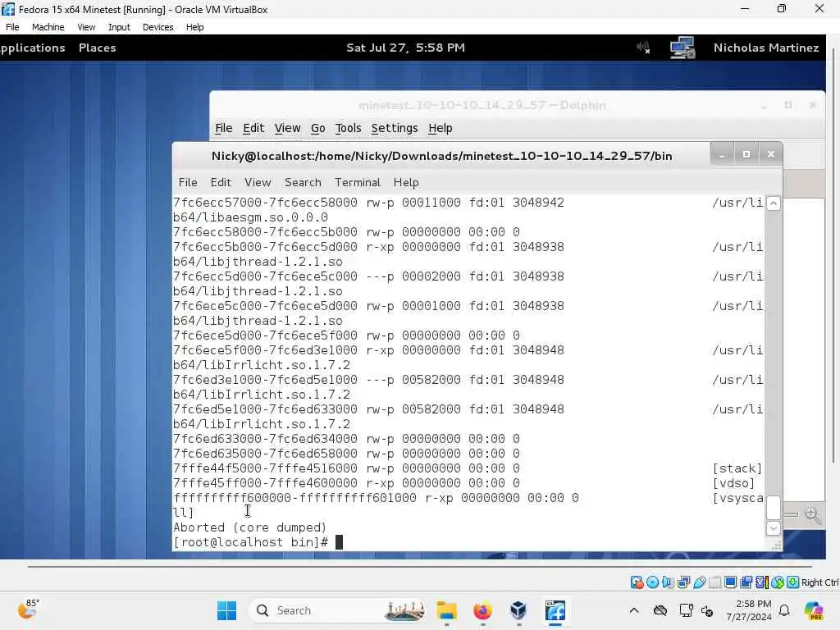Open the Dolphin Settings menu
840x630 pixels.
395,128
